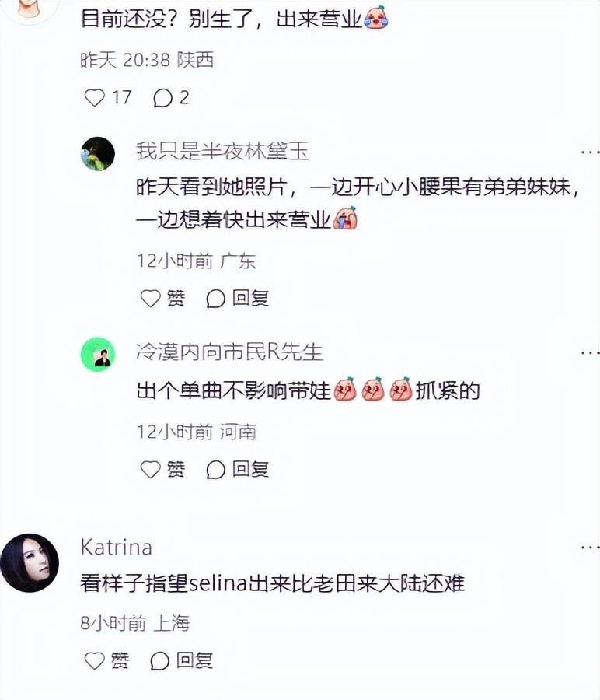
Task: Click reply bubble under 我只是半夜林黛玉's comment
Action: pos(215,298)
